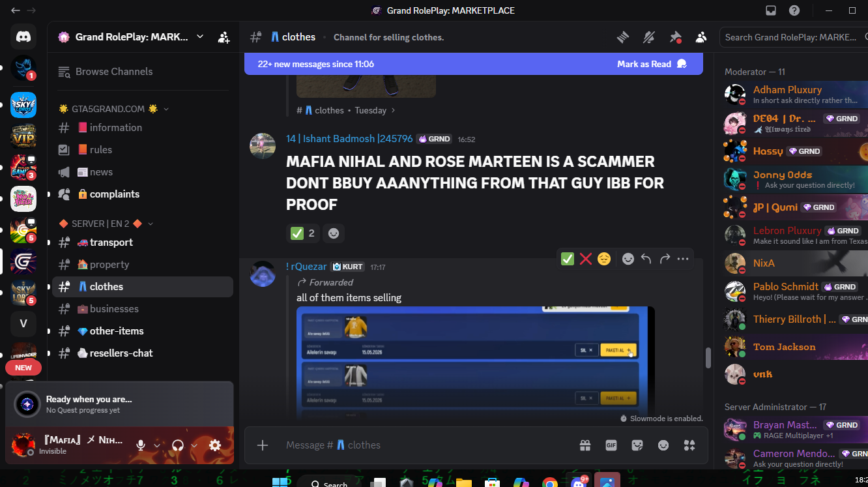This screenshot has height=487, width=868.
Task: Switch to the transport channel
Action: coord(142,243)
